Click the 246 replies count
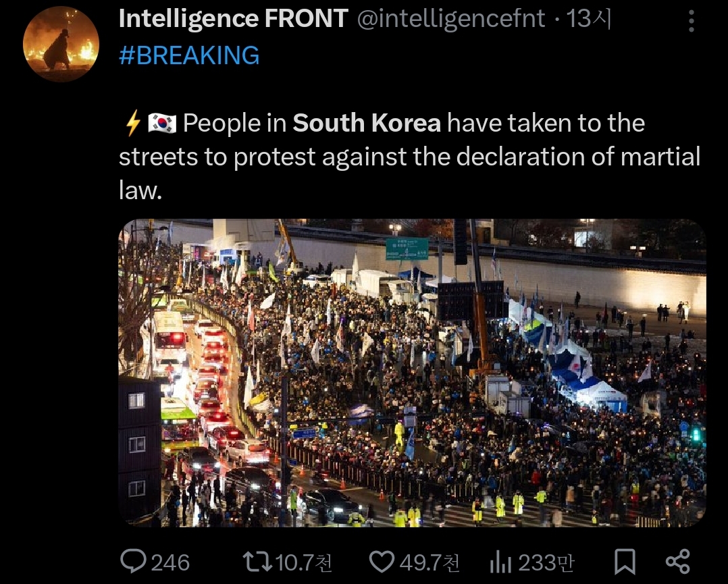 click(x=170, y=562)
